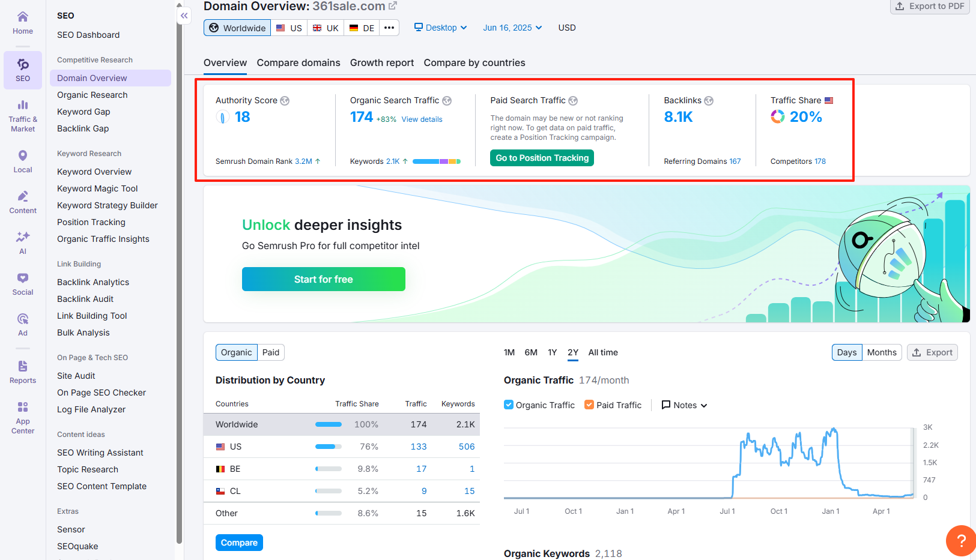Open Go to Position Tracking
The width and height of the screenshot is (976, 560).
coord(541,158)
